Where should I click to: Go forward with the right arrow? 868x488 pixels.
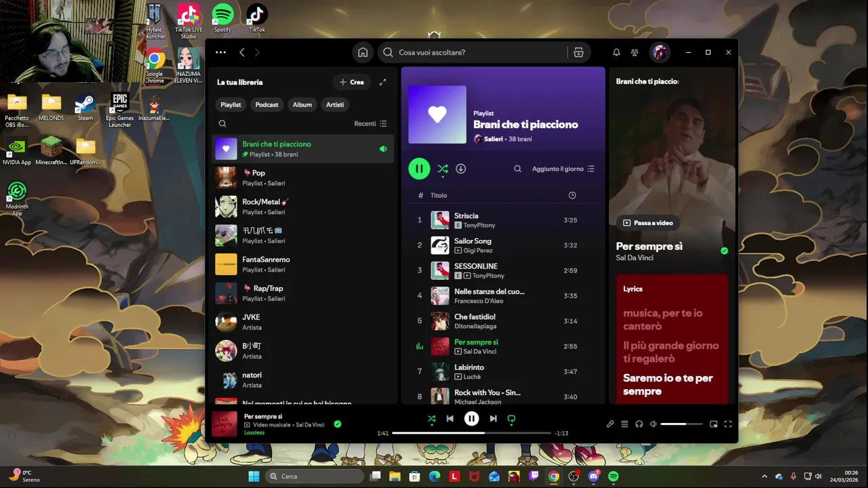(257, 52)
